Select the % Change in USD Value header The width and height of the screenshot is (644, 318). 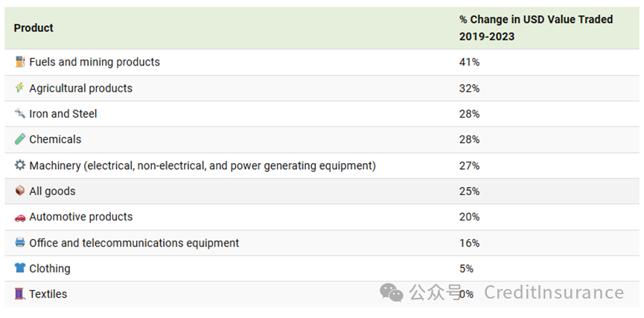[x=536, y=28]
